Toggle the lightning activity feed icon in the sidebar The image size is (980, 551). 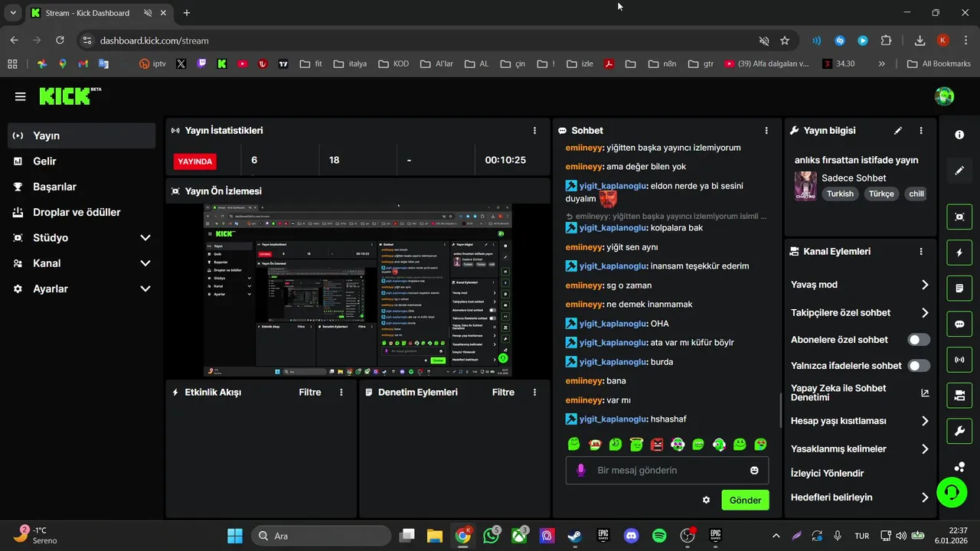coord(959,253)
